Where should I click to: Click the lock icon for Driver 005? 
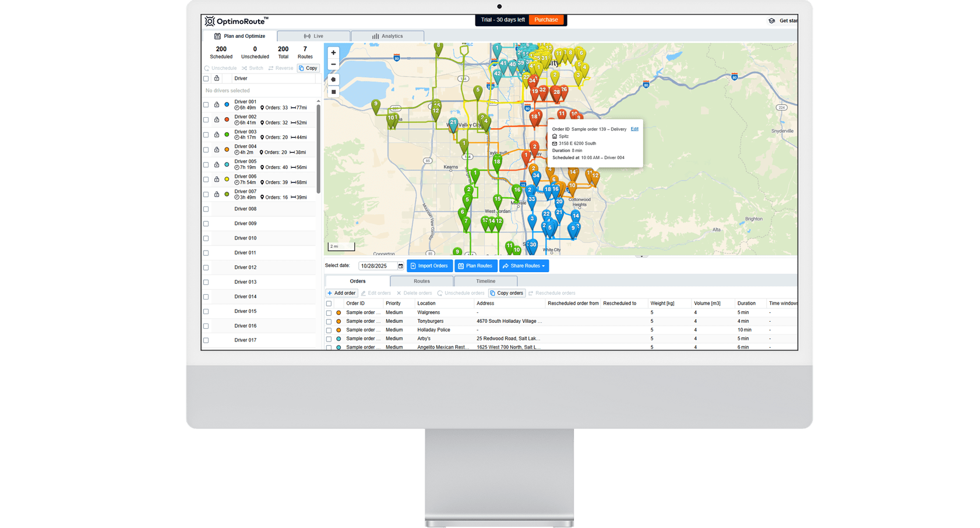tap(217, 164)
